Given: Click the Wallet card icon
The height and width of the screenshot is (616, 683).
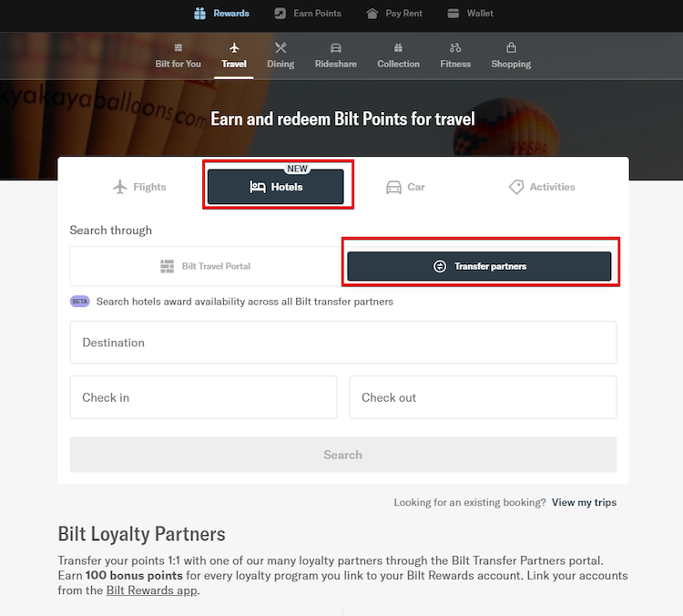Looking at the screenshot, I should pyautogui.click(x=453, y=14).
